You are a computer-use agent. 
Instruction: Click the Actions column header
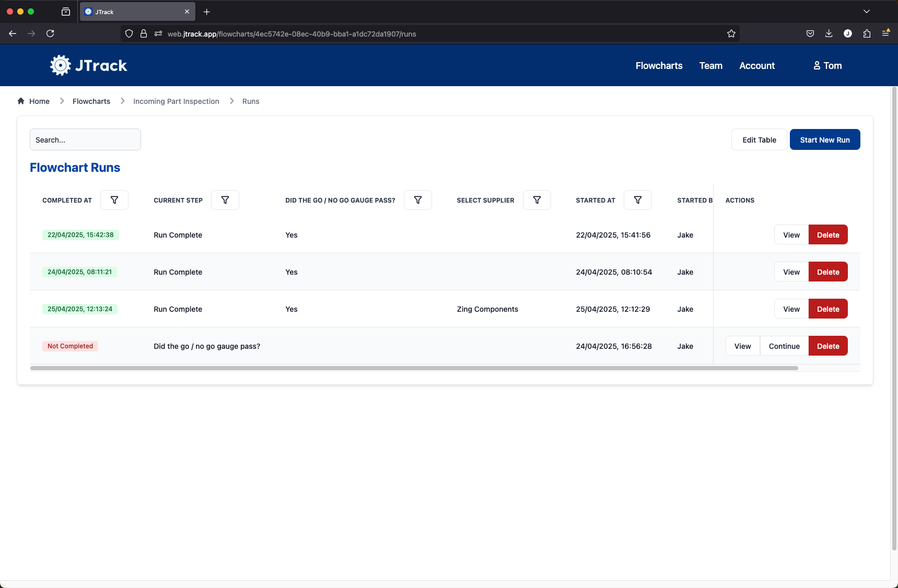[740, 201]
